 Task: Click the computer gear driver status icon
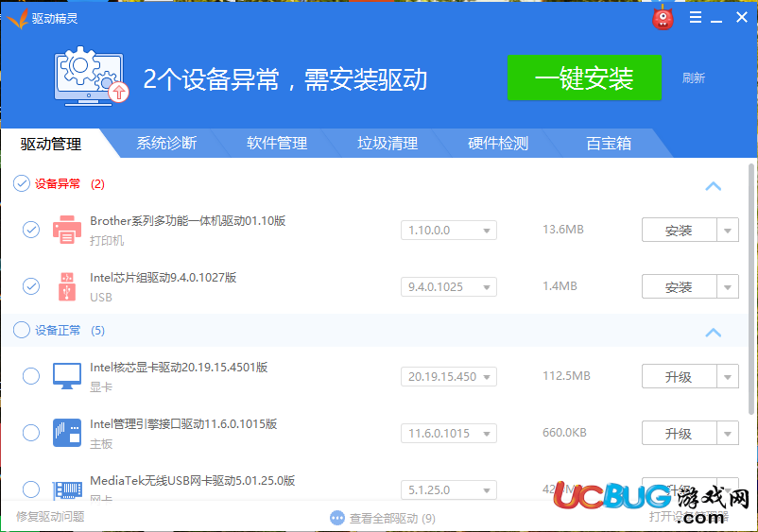pyautogui.click(x=91, y=76)
